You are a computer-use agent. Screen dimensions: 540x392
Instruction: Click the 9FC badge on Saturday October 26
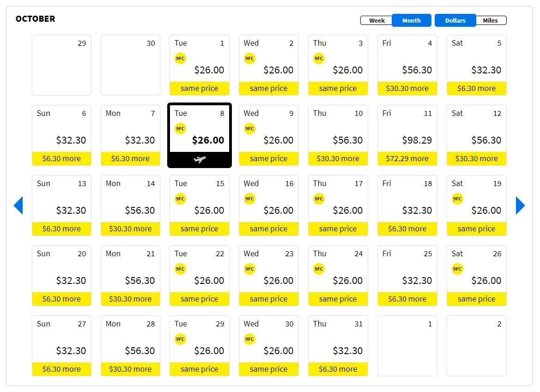(457, 269)
